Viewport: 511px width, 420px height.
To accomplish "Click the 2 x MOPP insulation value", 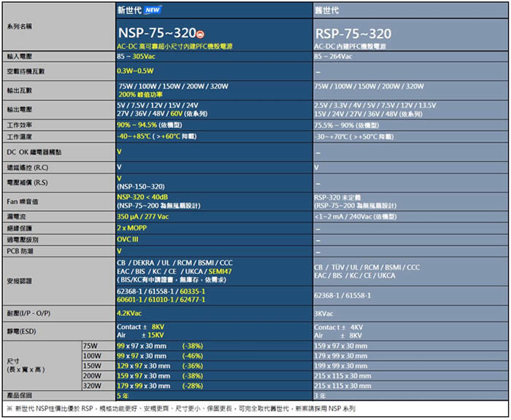I will 132,228.
